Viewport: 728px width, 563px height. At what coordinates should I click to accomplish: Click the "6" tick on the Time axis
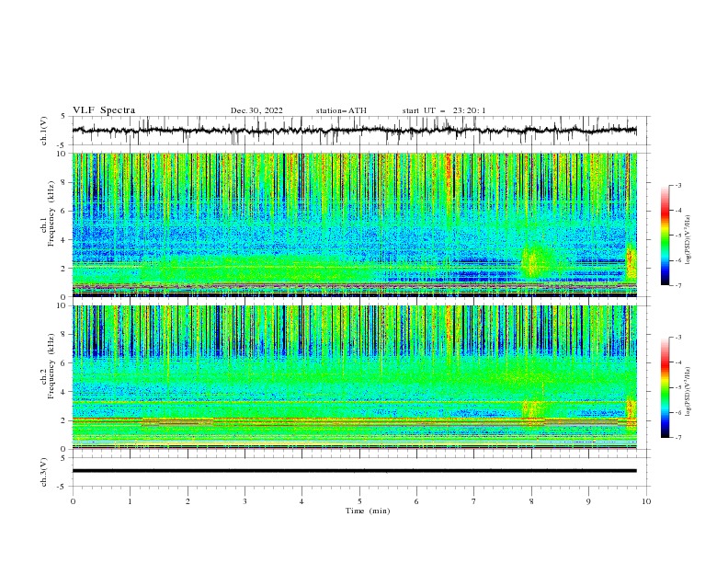point(416,501)
